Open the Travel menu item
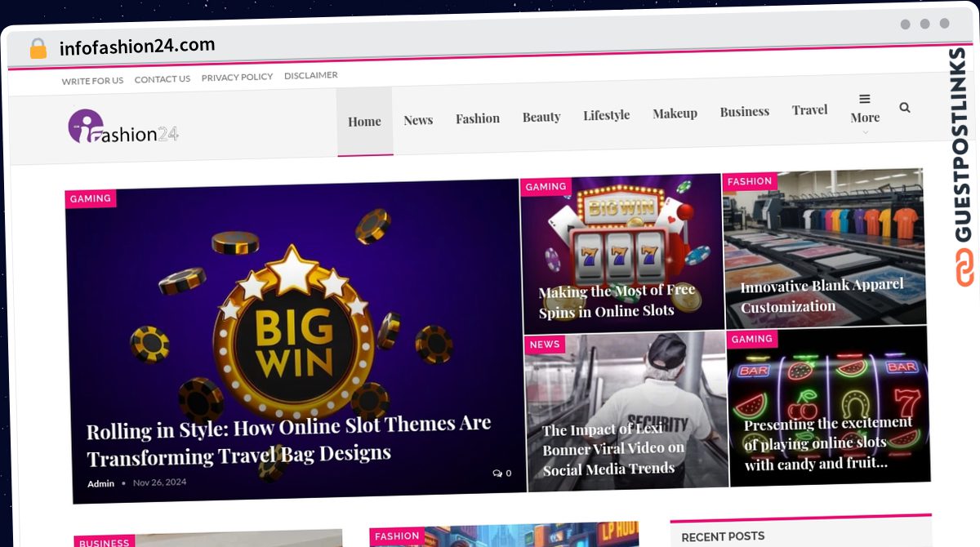Screen dimensions: 980x547 809,110
